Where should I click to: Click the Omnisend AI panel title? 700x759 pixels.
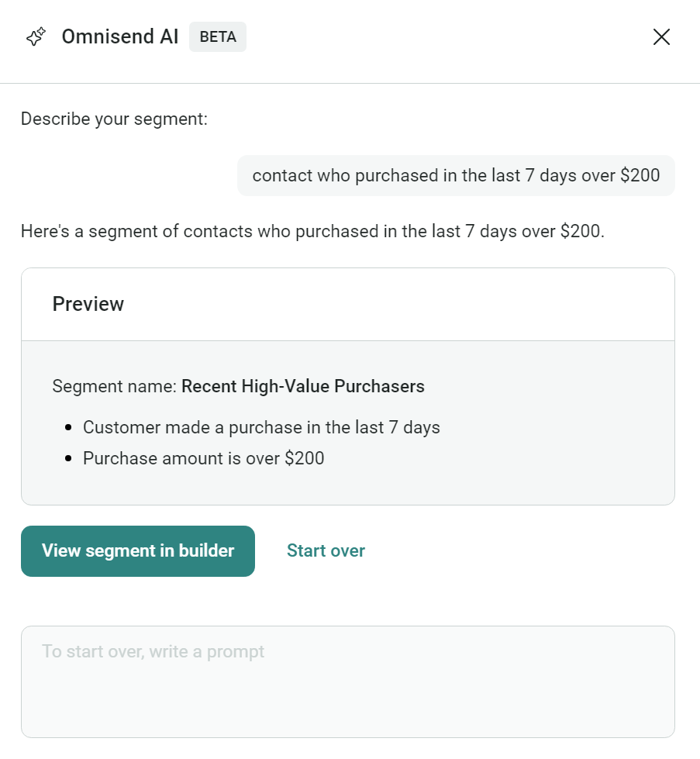[x=120, y=37]
